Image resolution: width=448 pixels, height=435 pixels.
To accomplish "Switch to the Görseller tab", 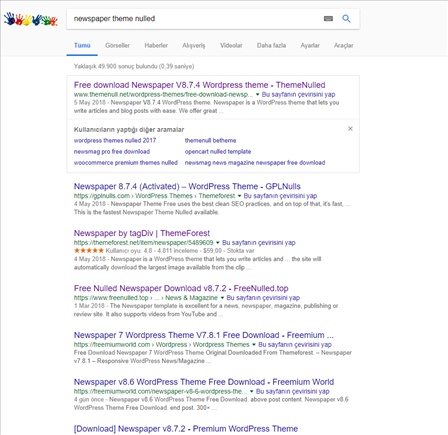I will coord(117,45).
